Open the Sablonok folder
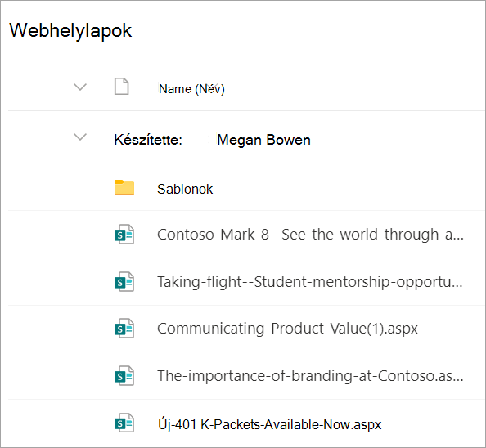 click(x=185, y=189)
